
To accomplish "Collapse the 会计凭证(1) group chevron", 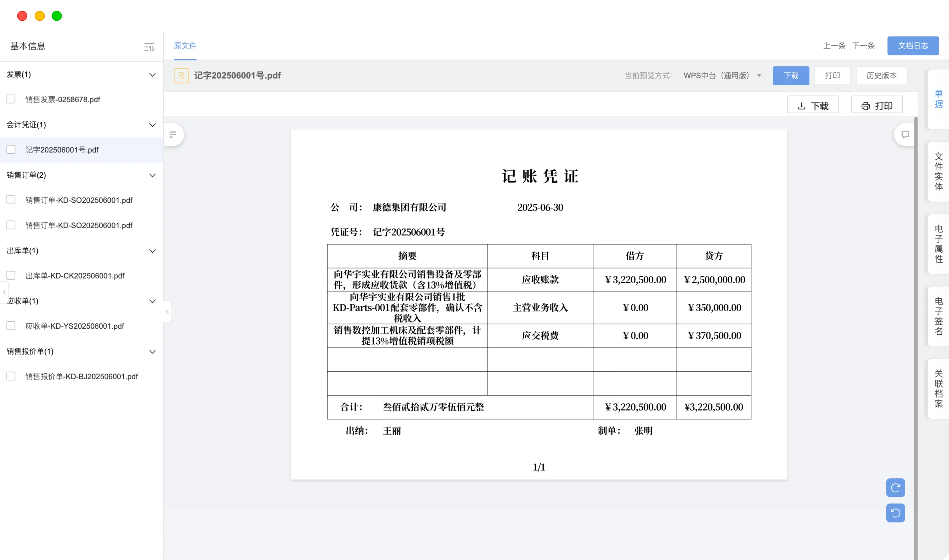I will (x=152, y=125).
